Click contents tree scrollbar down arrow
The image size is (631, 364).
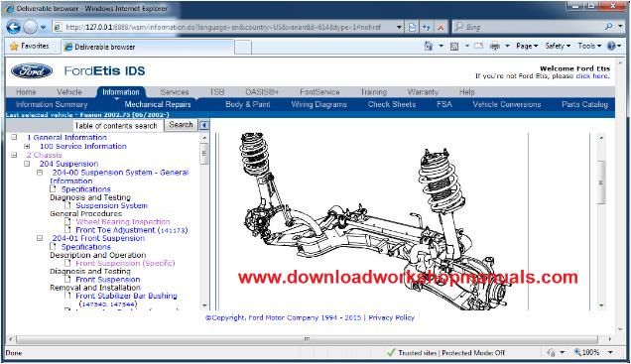(204, 305)
